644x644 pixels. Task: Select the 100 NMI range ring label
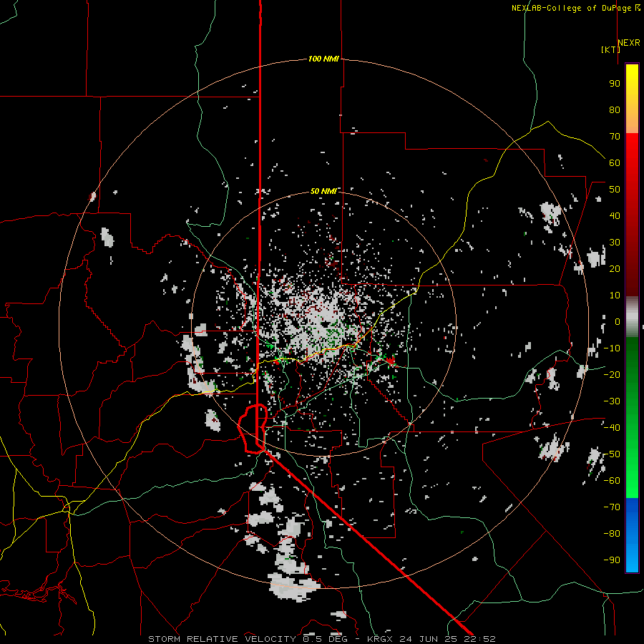pyautogui.click(x=323, y=59)
